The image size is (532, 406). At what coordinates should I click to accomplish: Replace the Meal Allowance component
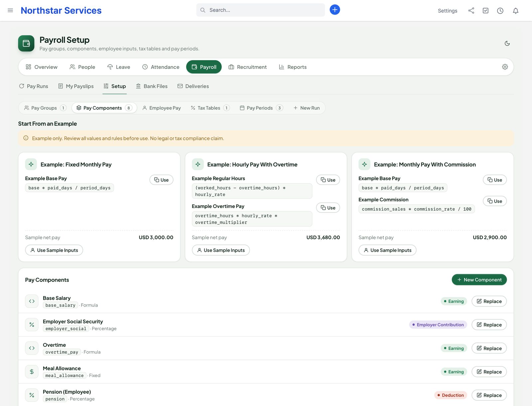[x=489, y=372]
